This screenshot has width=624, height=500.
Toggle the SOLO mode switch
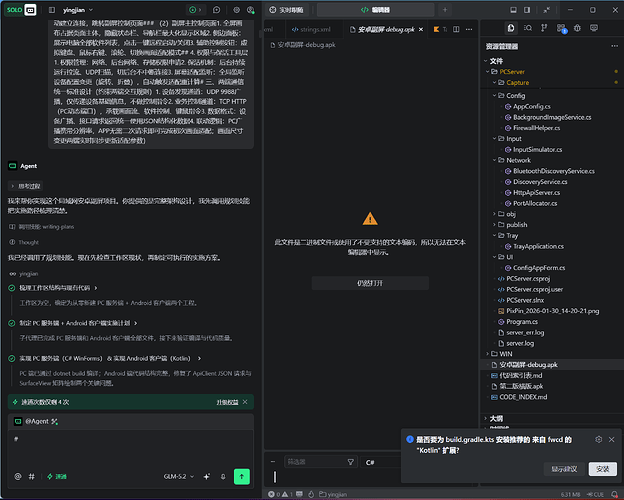tap(21, 10)
